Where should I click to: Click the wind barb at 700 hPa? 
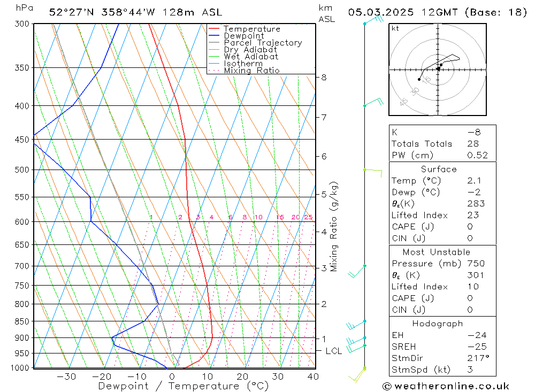(357, 271)
